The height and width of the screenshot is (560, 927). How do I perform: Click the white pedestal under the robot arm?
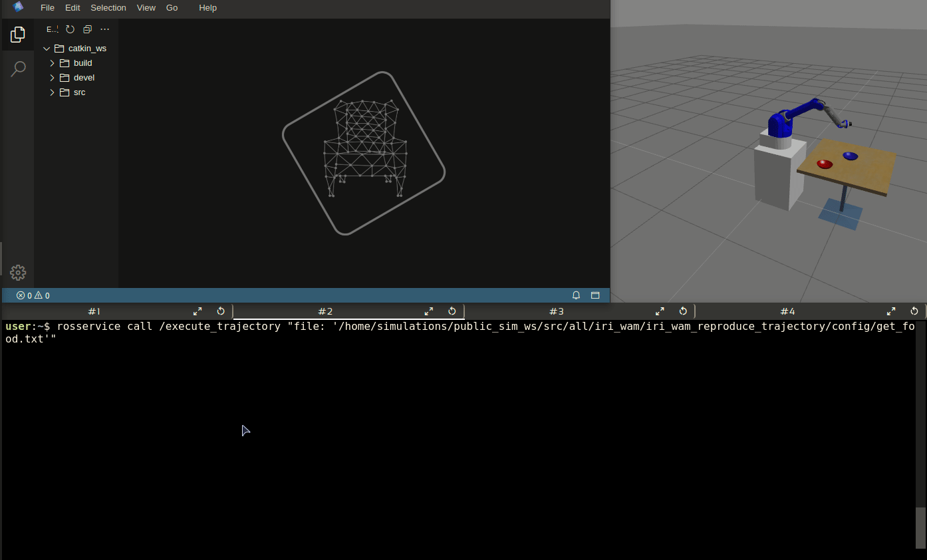pyautogui.click(x=779, y=170)
